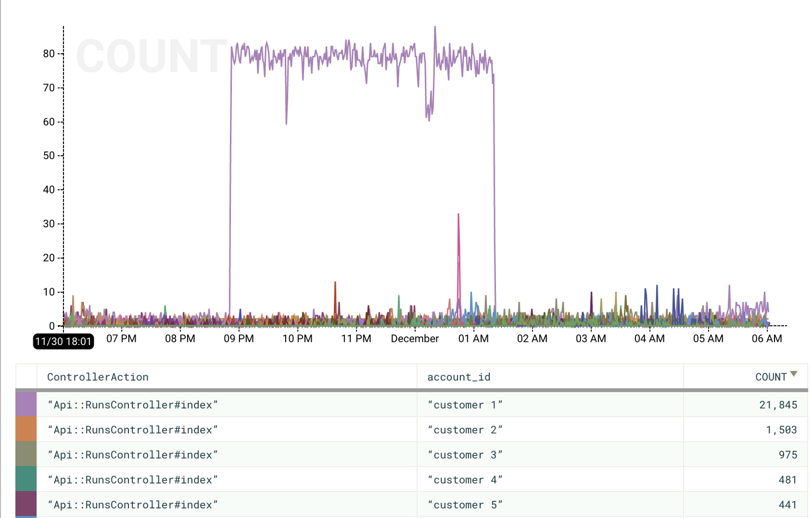Click the 06 AM x-axis label
This screenshot has height=518, width=812.
[x=767, y=338]
